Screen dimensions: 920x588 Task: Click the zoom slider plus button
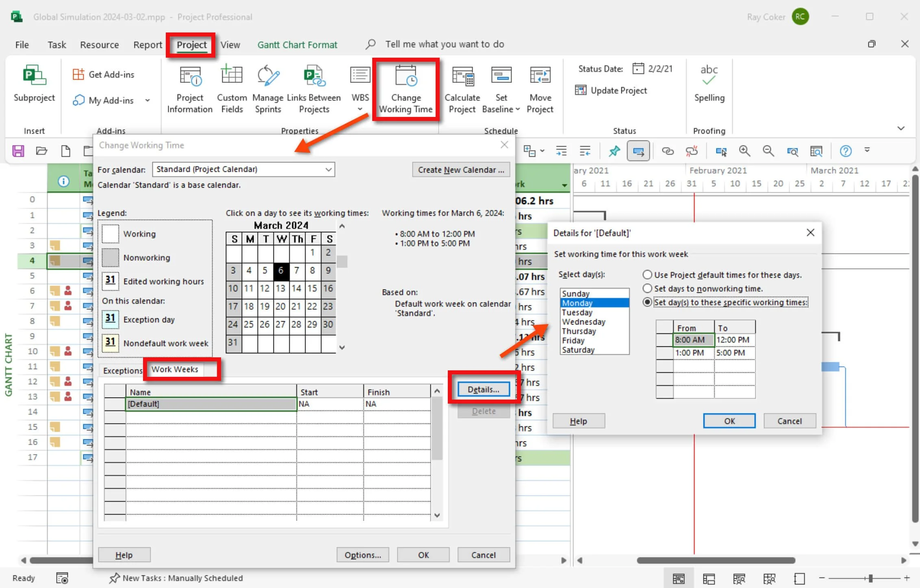click(907, 578)
